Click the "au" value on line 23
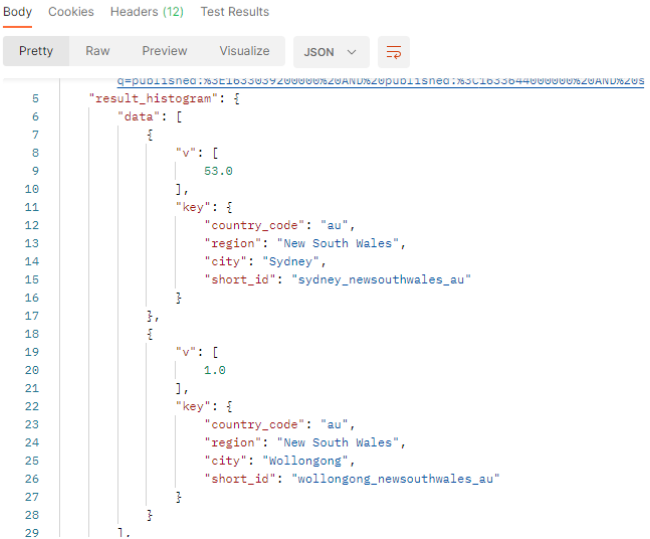This screenshot has height=539, width=650. tap(334, 425)
